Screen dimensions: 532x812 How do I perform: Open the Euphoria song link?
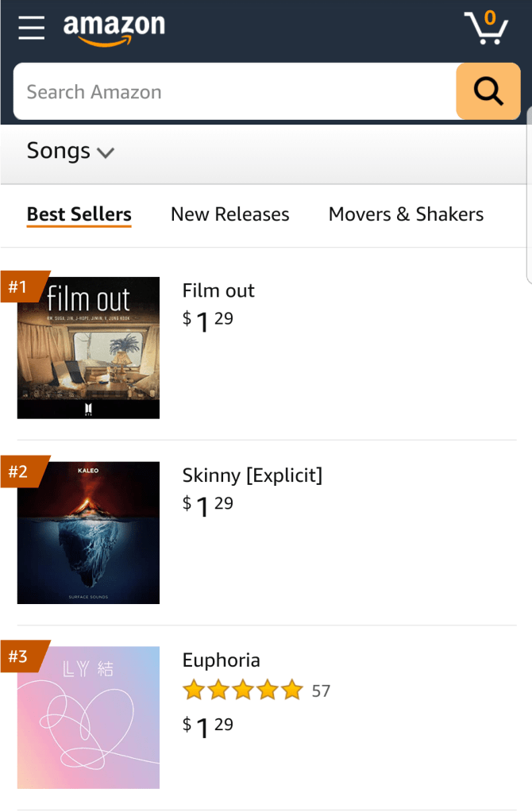[221, 660]
